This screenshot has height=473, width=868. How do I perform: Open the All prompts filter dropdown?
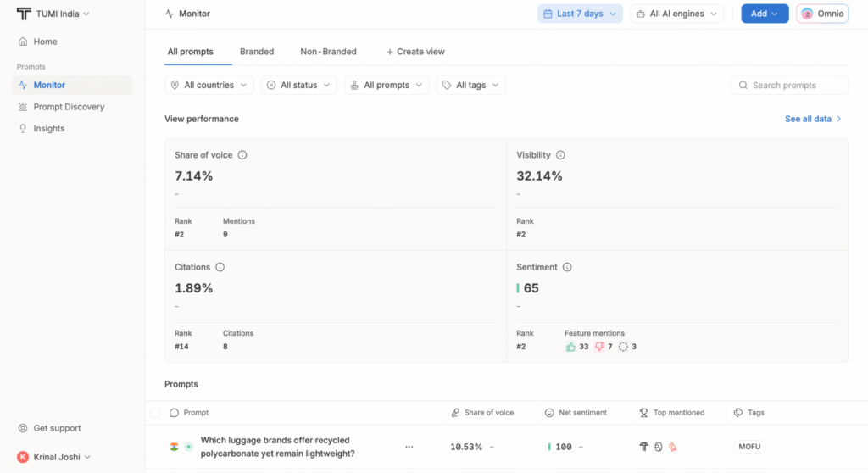pos(387,86)
